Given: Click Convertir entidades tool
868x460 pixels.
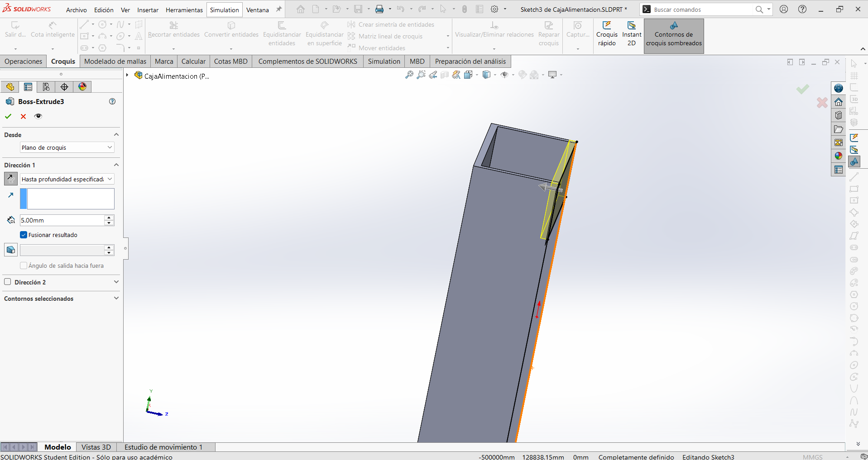Looking at the screenshot, I should click(x=231, y=30).
